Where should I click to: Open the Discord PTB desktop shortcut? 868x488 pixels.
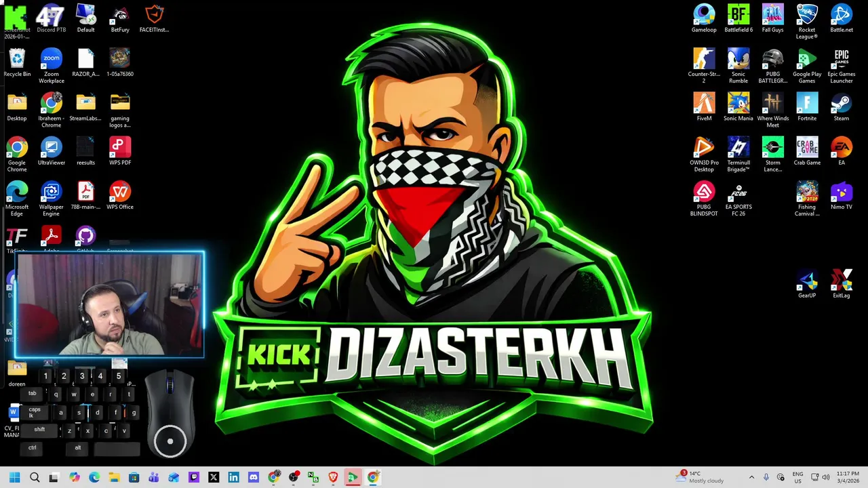[51, 18]
